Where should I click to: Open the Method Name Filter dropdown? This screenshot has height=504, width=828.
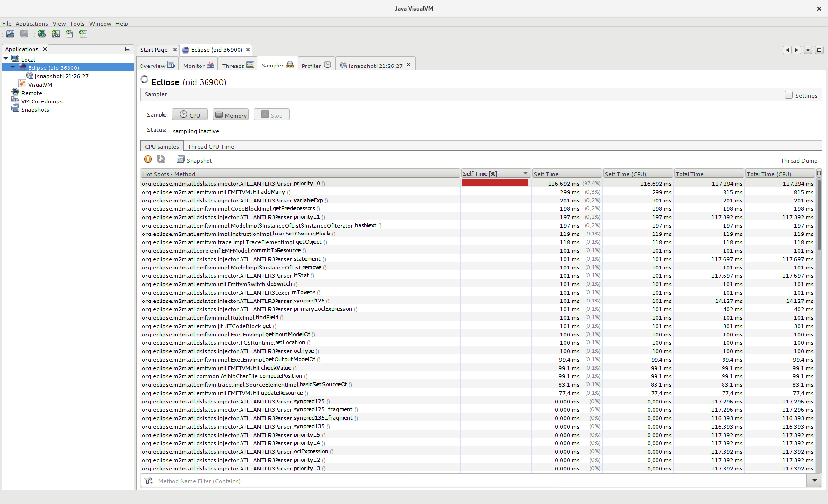point(814,481)
